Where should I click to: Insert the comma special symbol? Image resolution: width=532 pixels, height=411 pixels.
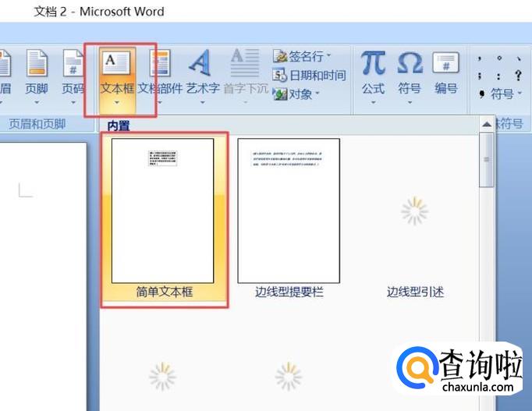tap(480, 58)
